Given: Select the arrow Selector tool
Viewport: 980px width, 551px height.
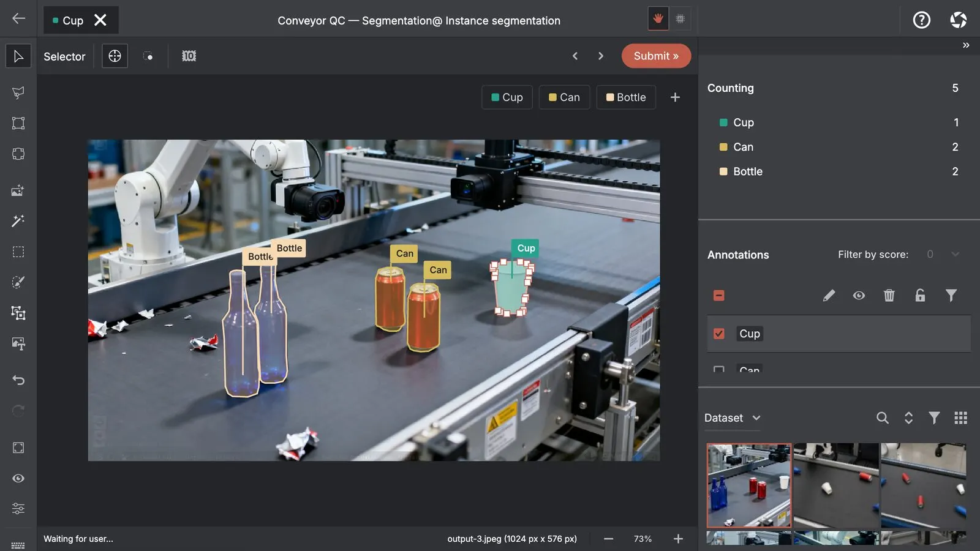Looking at the screenshot, I should 18,56.
